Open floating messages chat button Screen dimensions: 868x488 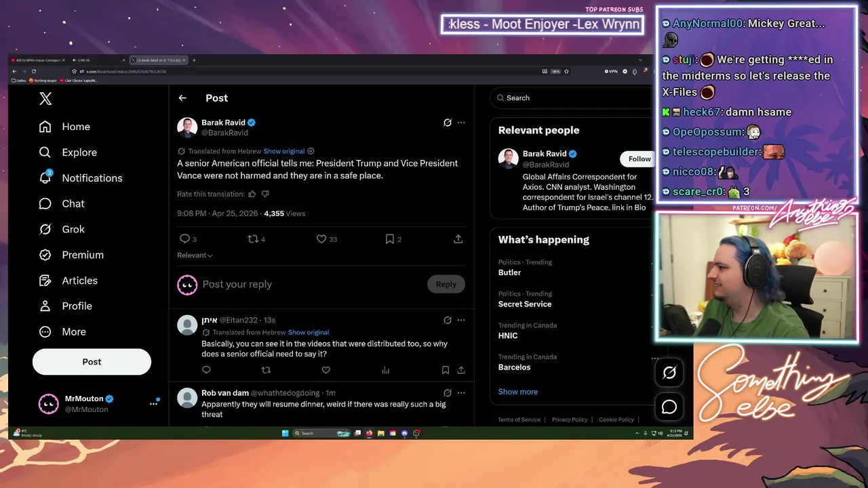[669, 407]
